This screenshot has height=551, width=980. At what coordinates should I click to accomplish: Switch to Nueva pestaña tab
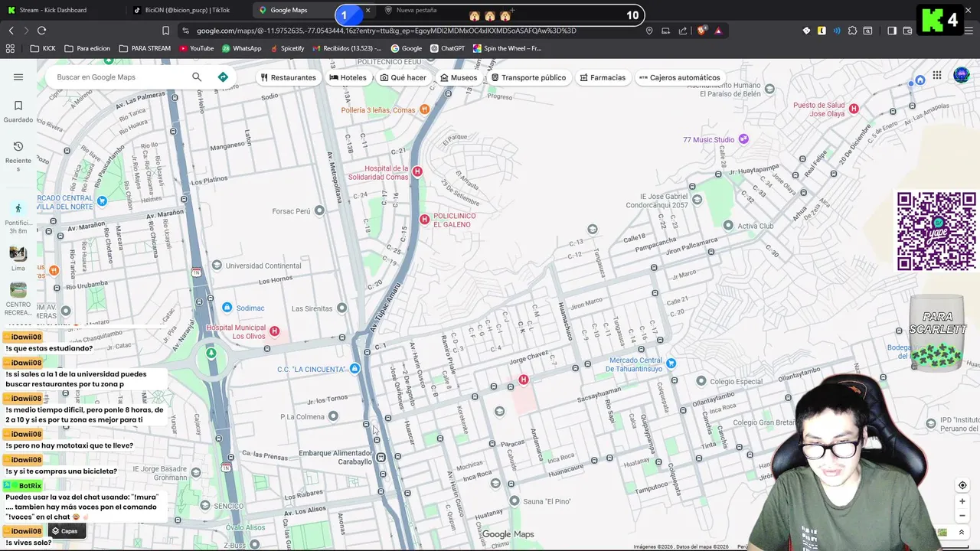[417, 10]
